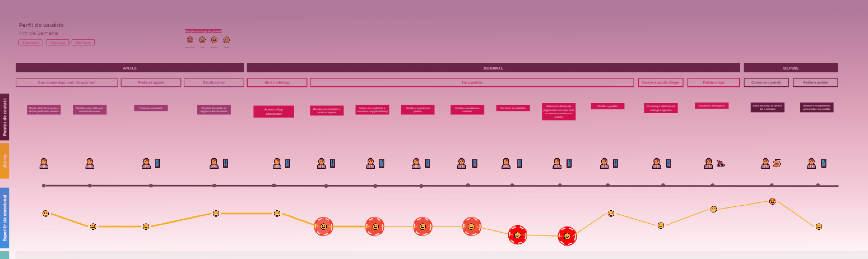Click the 'Esporádico' profile tag
868x259 pixels.
pyautogui.click(x=31, y=43)
